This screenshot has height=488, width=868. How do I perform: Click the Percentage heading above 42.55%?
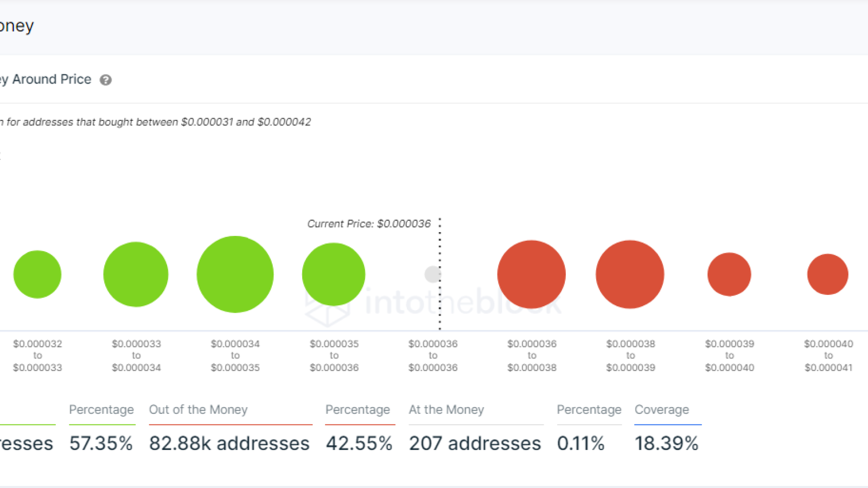(x=358, y=410)
